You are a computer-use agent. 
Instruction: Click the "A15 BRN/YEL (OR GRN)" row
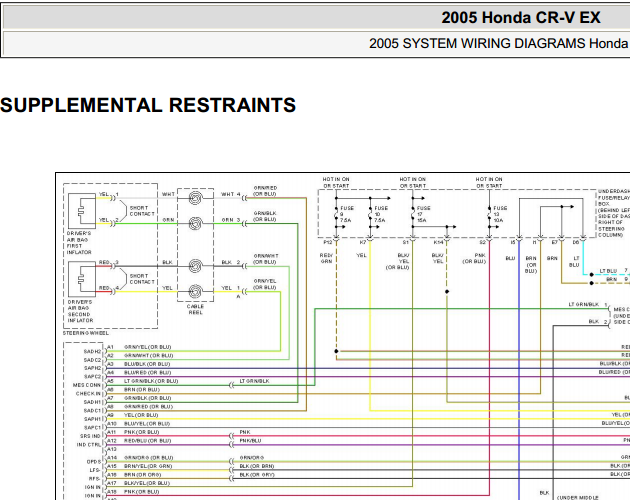point(139,466)
